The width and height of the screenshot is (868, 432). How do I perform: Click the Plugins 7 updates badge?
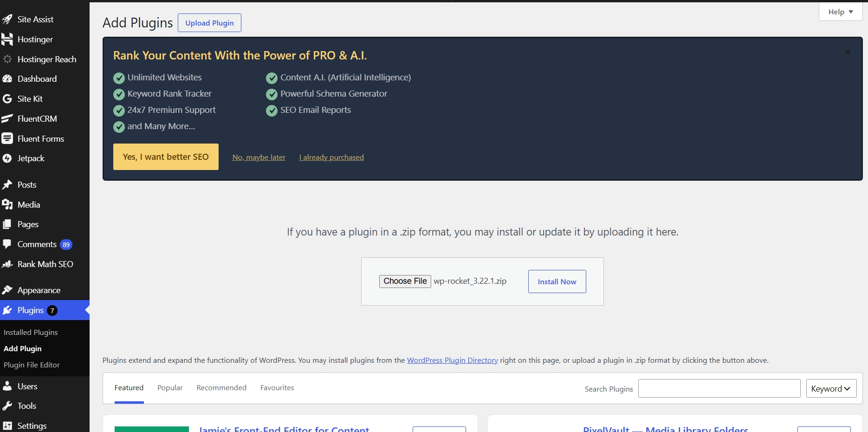coord(52,310)
